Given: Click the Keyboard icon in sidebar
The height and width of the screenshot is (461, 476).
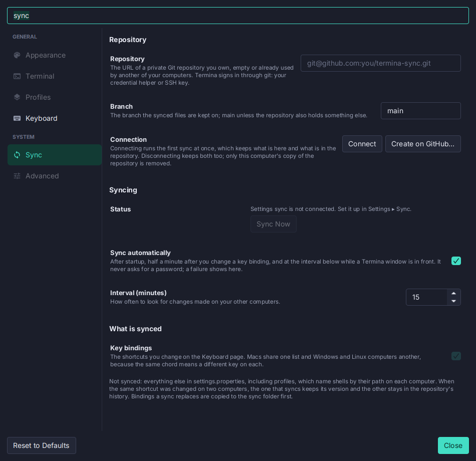Looking at the screenshot, I should (x=17, y=118).
